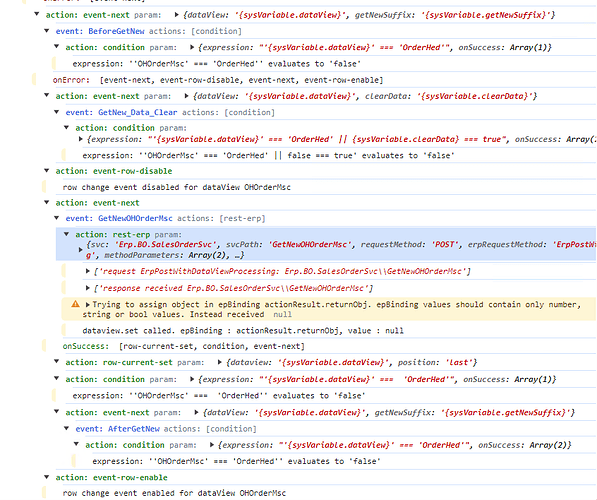Image resolution: width=597 pixels, height=500 pixels.
Task: Click the warning triangle icon on epBinding message
Action: tap(75, 304)
